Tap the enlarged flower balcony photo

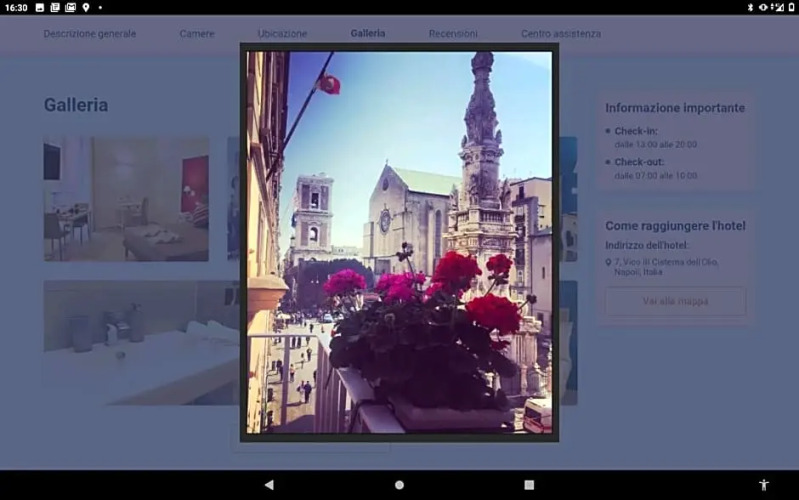tap(399, 242)
